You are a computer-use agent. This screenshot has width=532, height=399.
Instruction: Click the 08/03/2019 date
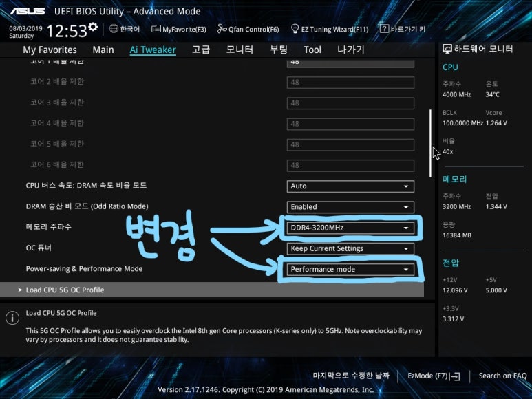[25, 28]
